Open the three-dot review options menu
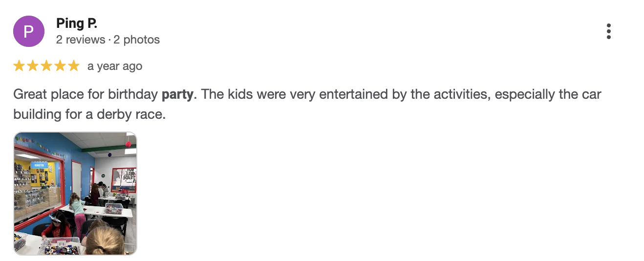This screenshot has height=261, width=644. click(608, 31)
